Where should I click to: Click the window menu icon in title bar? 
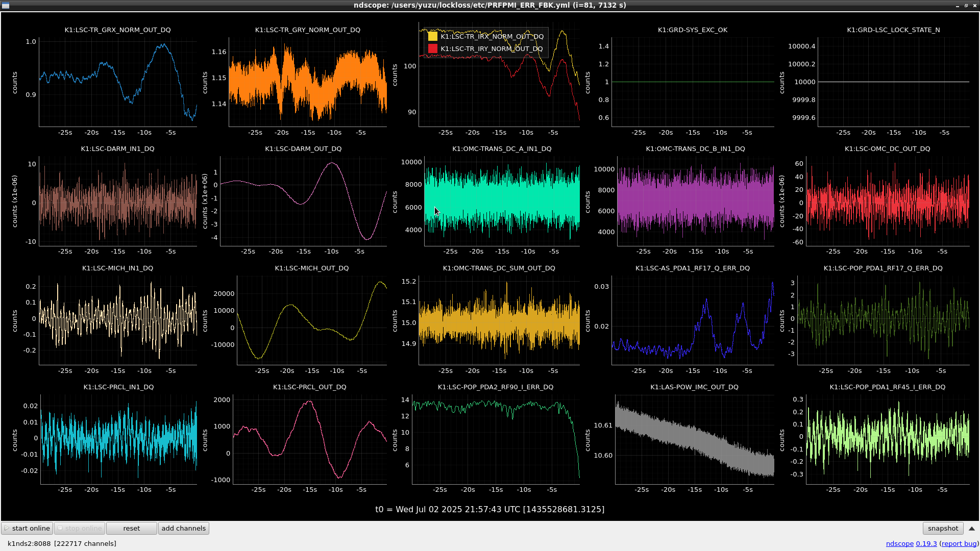[x=5, y=5]
